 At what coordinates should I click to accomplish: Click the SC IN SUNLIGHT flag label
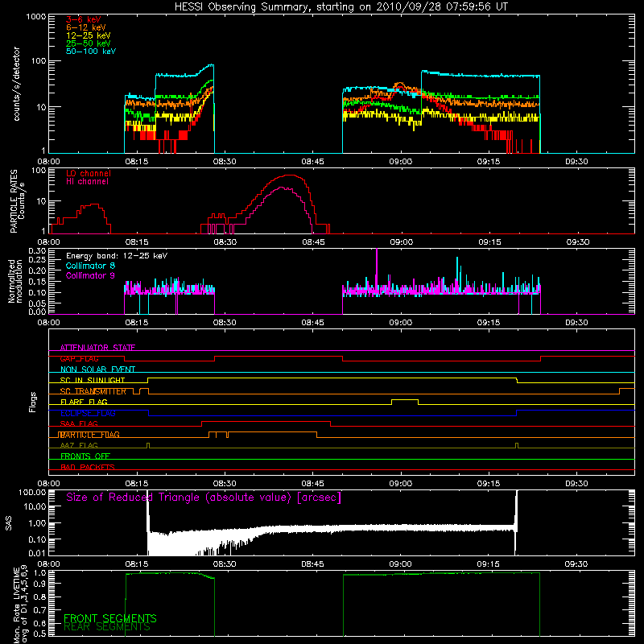[x=93, y=380]
